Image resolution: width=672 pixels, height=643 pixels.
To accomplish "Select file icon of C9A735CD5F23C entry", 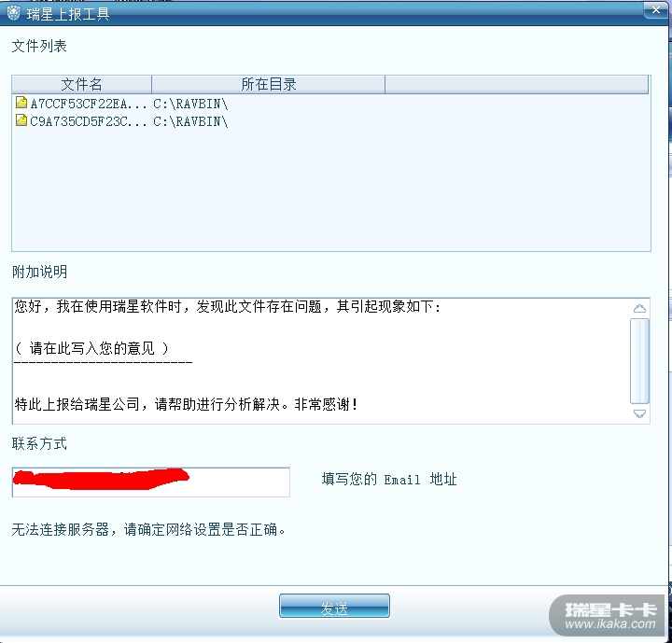I will (x=21, y=120).
